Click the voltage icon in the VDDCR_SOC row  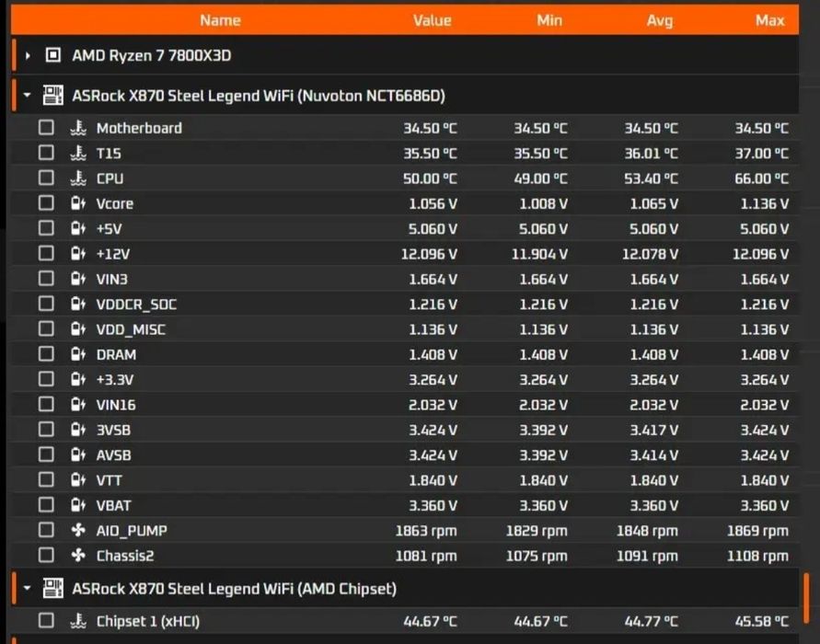coord(78,304)
